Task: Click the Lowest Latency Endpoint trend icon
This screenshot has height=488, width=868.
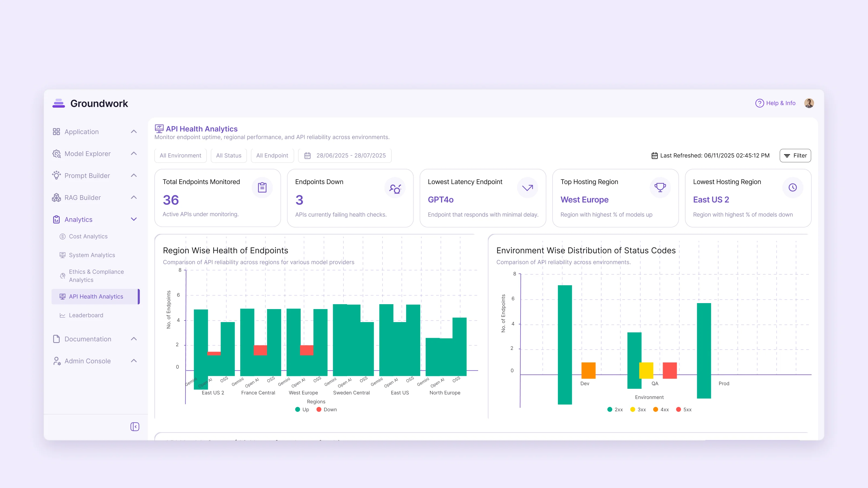Action: 527,188
